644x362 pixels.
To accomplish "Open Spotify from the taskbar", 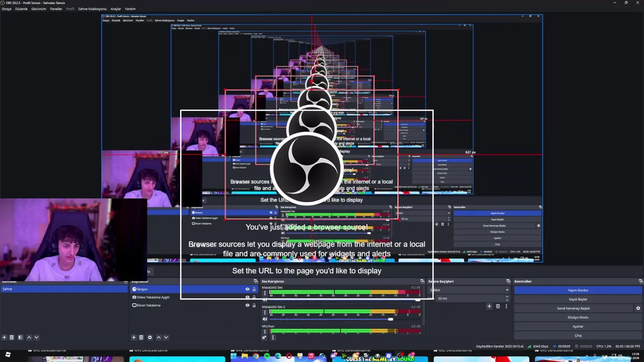I will coord(267,356).
